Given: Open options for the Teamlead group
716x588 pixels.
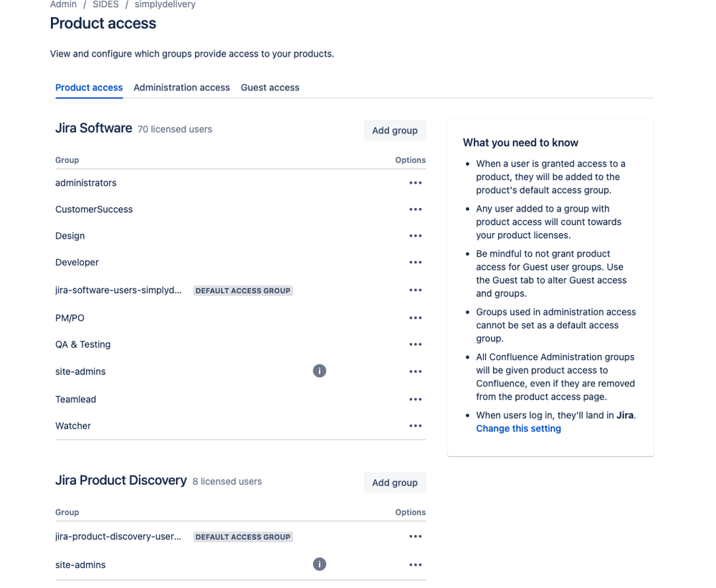Looking at the screenshot, I should tap(415, 399).
